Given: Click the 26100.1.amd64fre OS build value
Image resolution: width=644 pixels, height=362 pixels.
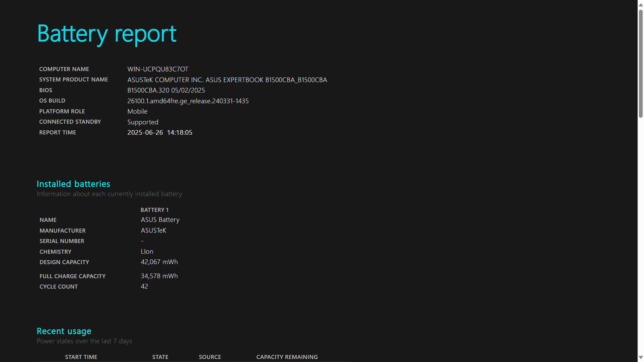Looking at the screenshot, I should (188, 101).
